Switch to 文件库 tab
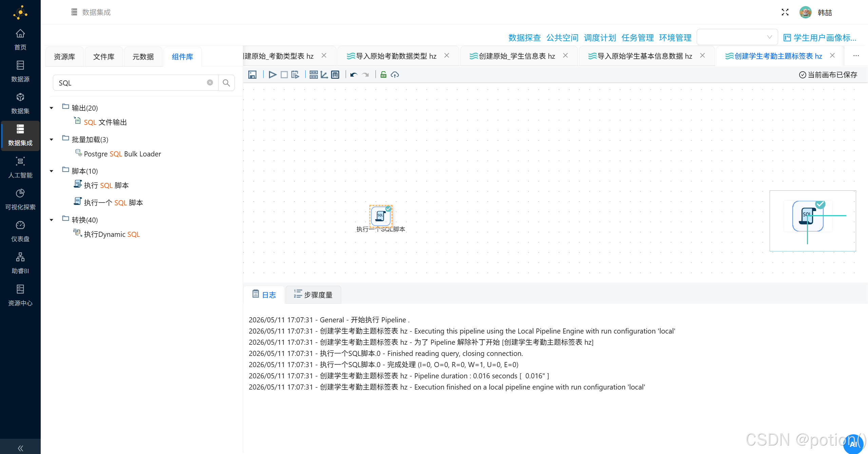The image size is (868, 454). coord(104,57)
